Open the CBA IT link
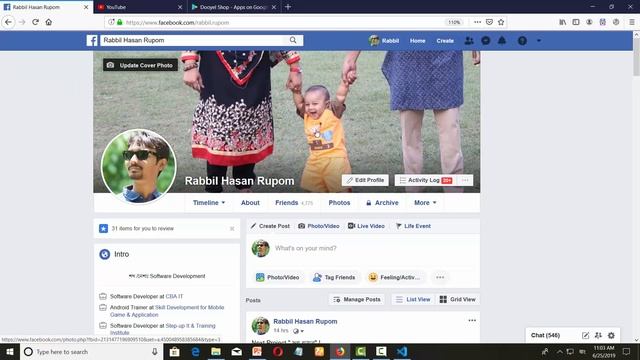 (x=174, y=296)
